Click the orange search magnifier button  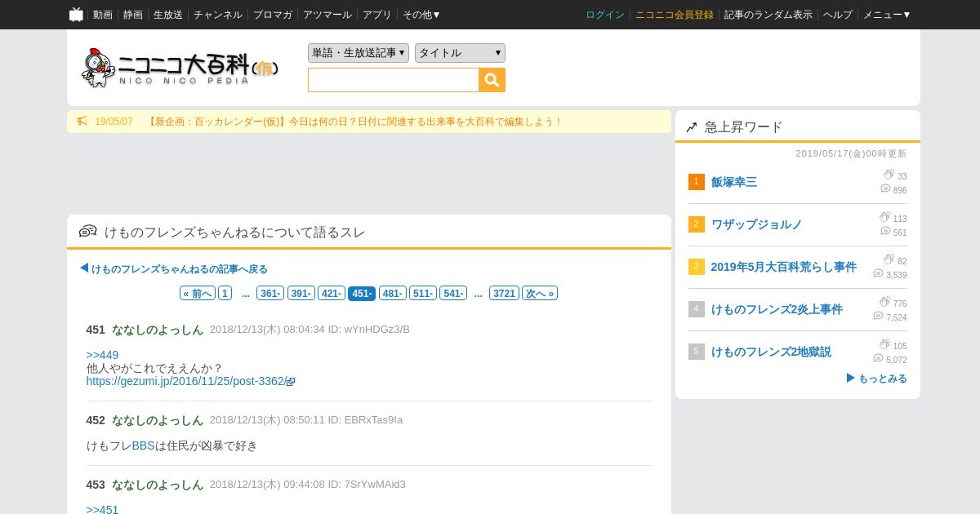pyautogui.click(x=492, y=80)
